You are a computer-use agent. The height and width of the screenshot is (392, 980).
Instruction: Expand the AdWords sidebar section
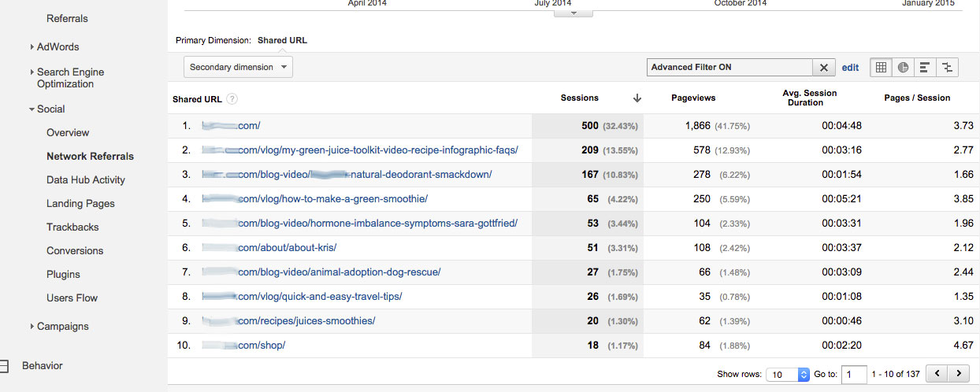pyautogui.click(x=32, y=47)
